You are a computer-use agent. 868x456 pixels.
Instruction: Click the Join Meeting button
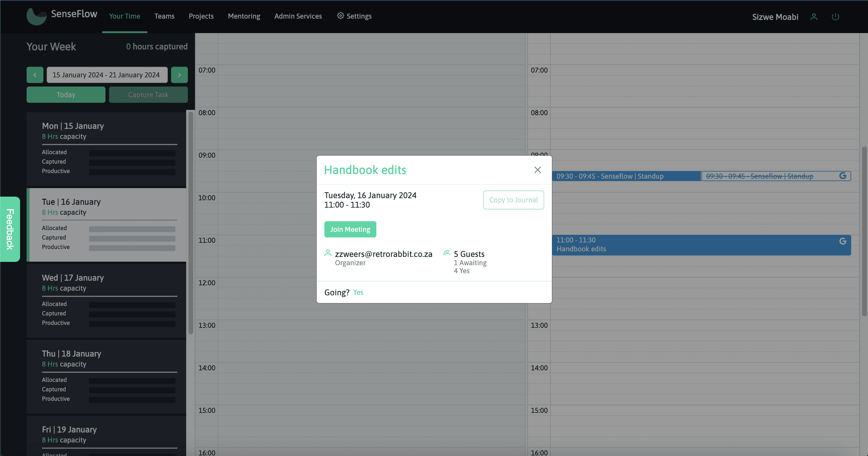tap(350, 229)
